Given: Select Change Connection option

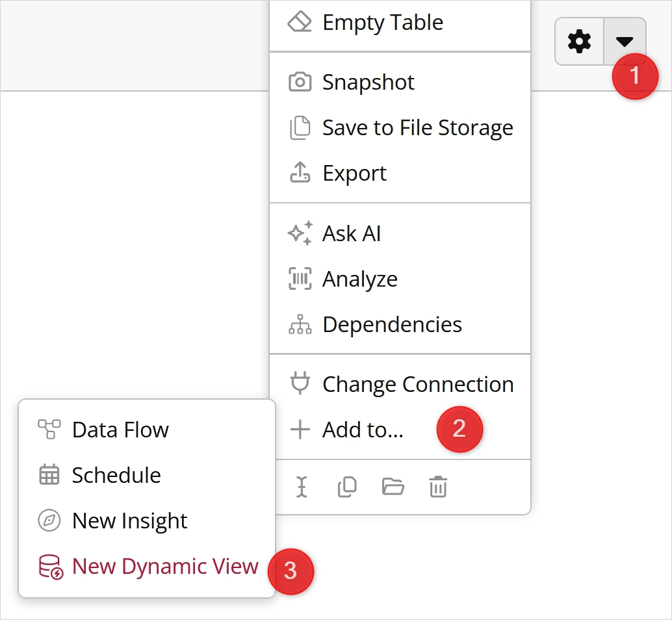Looking at the screenshot, I should [400, 384].
